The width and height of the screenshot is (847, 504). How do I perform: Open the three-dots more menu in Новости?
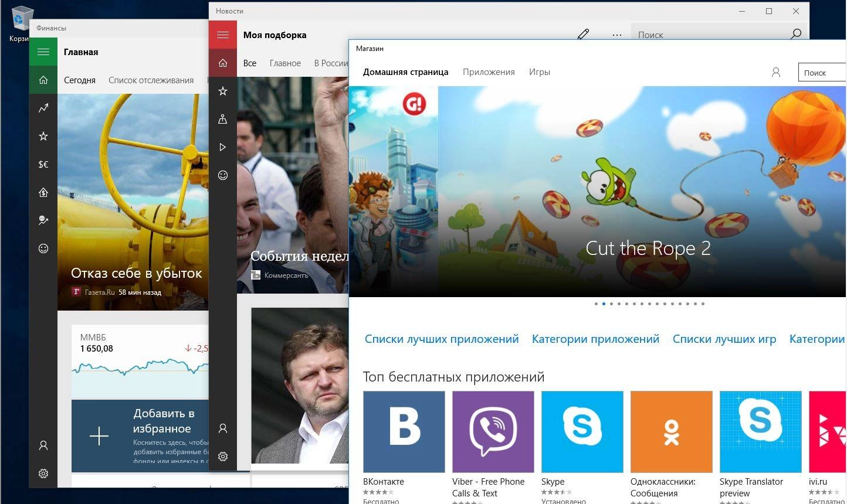pyautogui.click(x=616, y=35)
